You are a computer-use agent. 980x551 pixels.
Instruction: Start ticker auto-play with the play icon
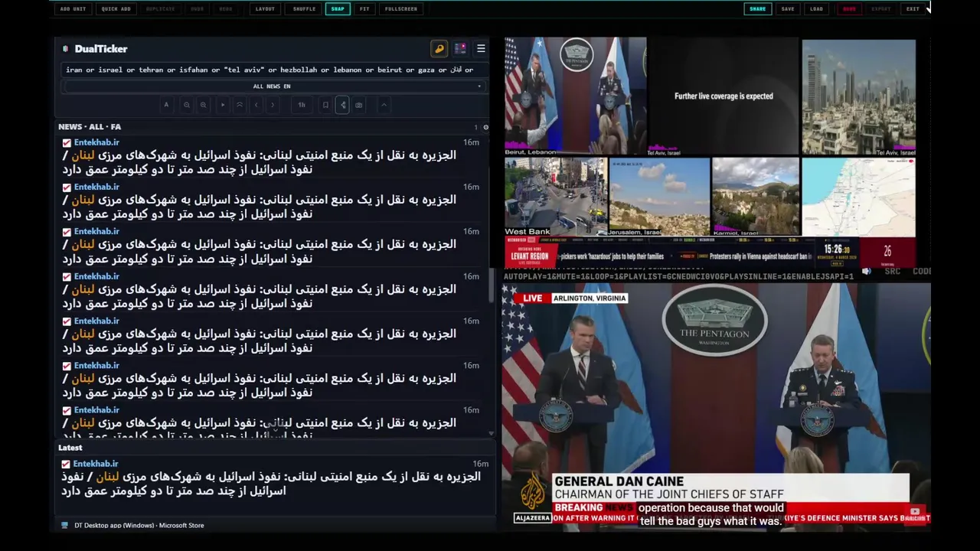click(223, 105)
